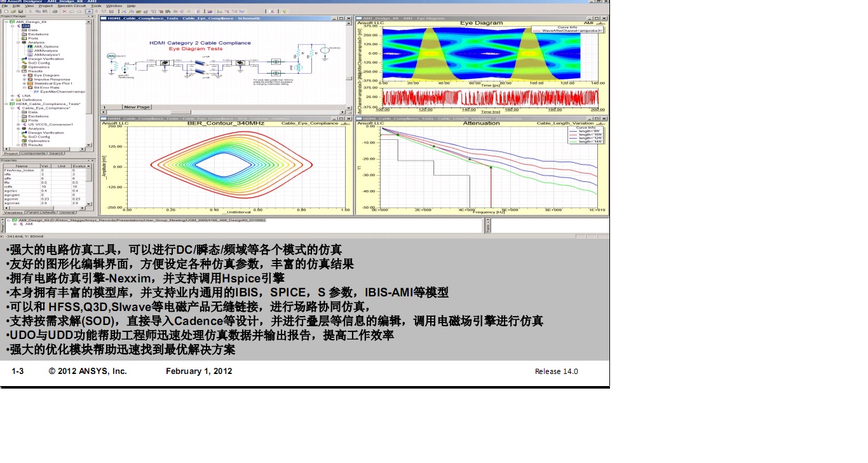
Task: Select the LNA design in project tree
Action: [x=26, y=96]
